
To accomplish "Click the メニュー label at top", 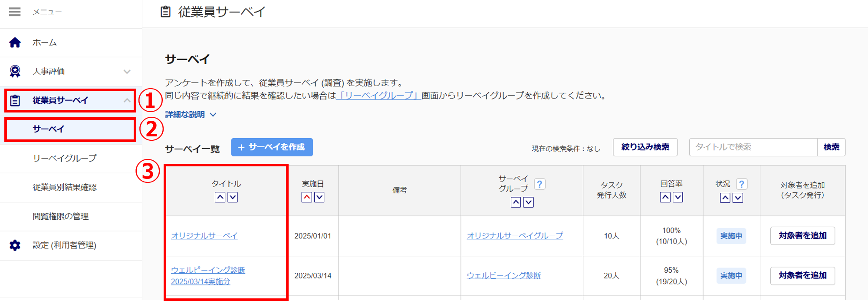I will [x=47, y=12].
